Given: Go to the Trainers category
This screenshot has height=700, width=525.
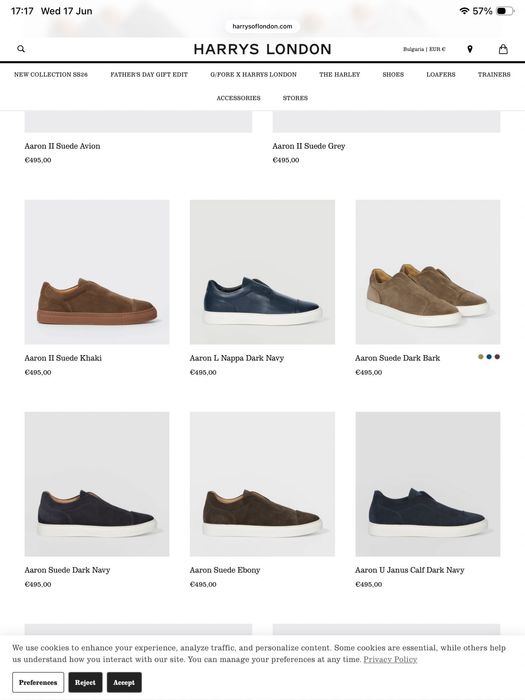Looking at the screenshot, I should point(494,75).
